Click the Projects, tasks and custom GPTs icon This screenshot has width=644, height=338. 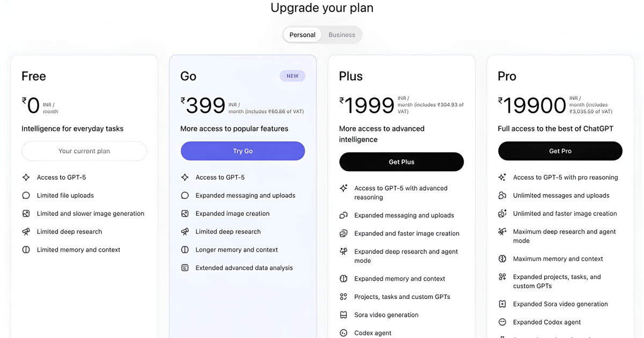click(343, 297)
